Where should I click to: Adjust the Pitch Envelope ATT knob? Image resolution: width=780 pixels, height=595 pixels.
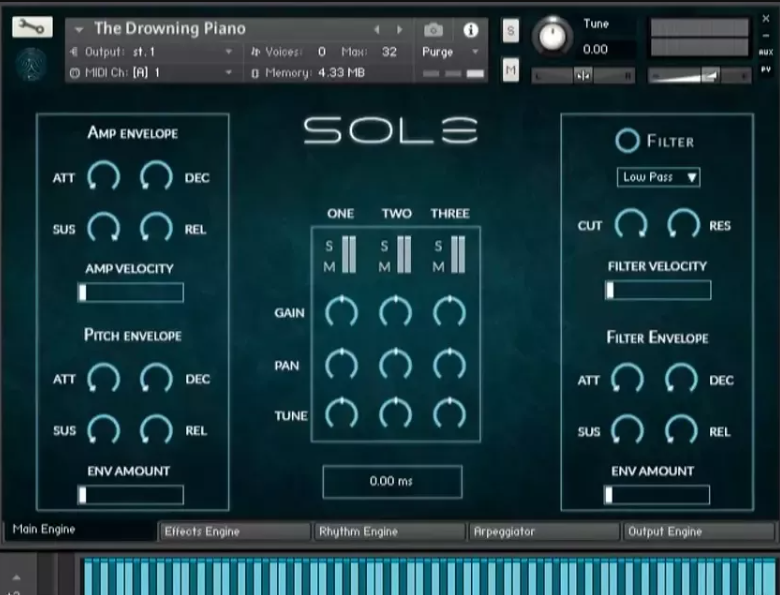[103, 378]
